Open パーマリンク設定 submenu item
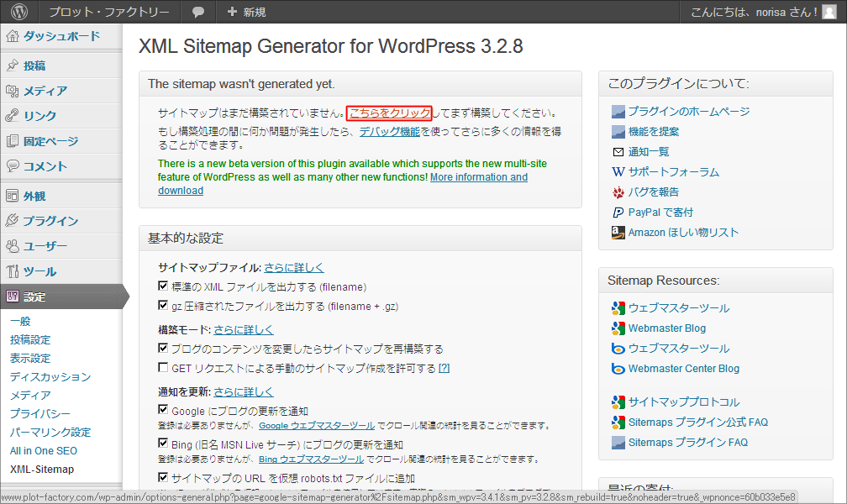Image resolution: width=847 pixels, height=504 pixels. click(50, 432)
